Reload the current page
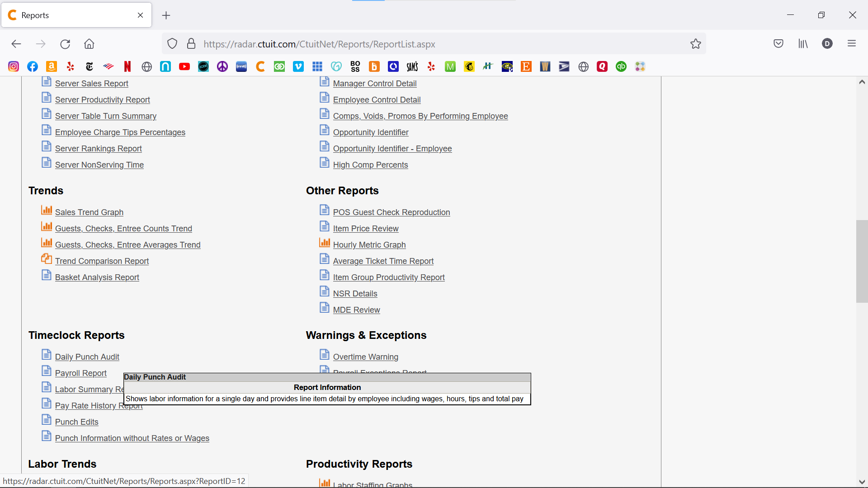868x488 pixels. tap(65, 44)
